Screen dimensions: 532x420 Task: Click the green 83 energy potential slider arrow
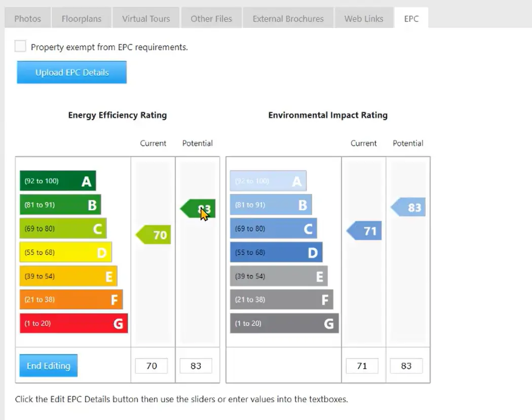pos(198,209)
